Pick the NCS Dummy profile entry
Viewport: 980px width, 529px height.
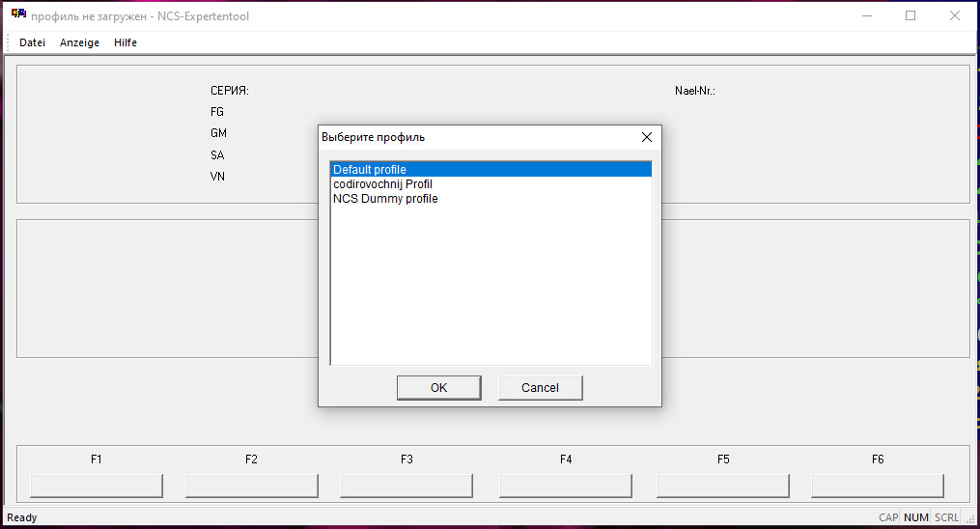[385, 199]
